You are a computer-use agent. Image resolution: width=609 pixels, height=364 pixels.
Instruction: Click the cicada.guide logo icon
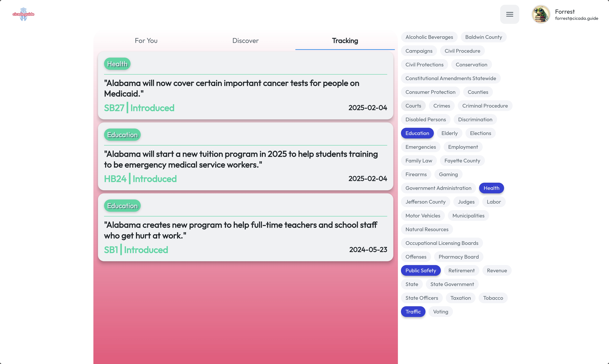(x=23, y=14)
